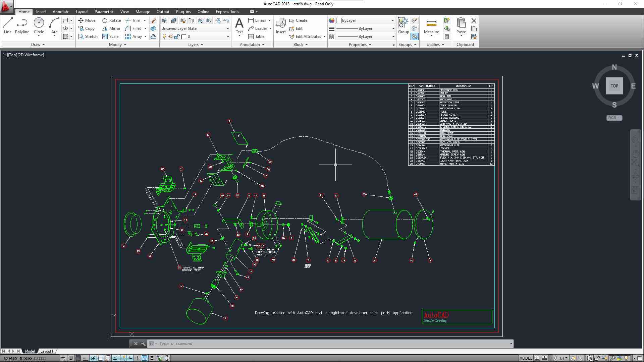Toggle Grid display in status bar
Viewport: 644px width, 362px height.
78,358
